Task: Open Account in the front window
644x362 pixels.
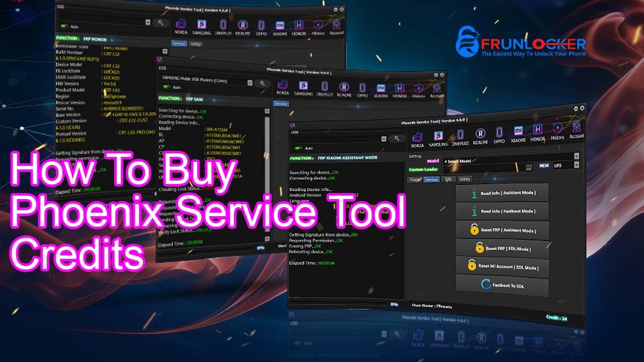Action: pos(577,130)
